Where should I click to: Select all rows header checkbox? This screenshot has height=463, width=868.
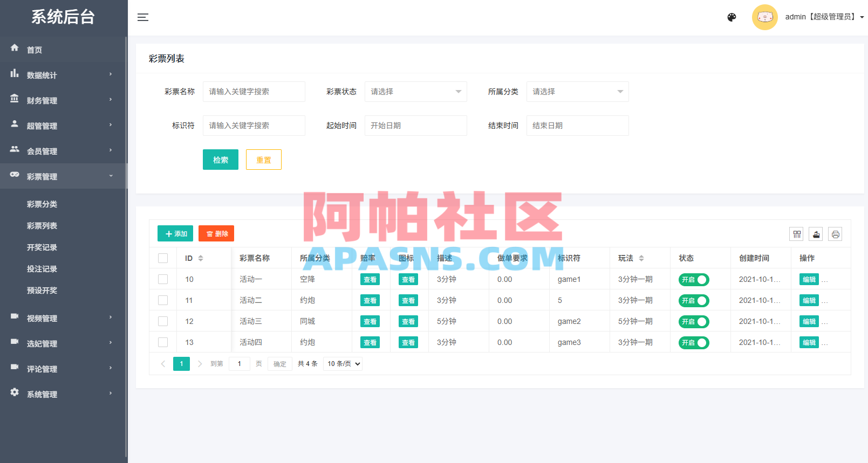pos(163,258)
